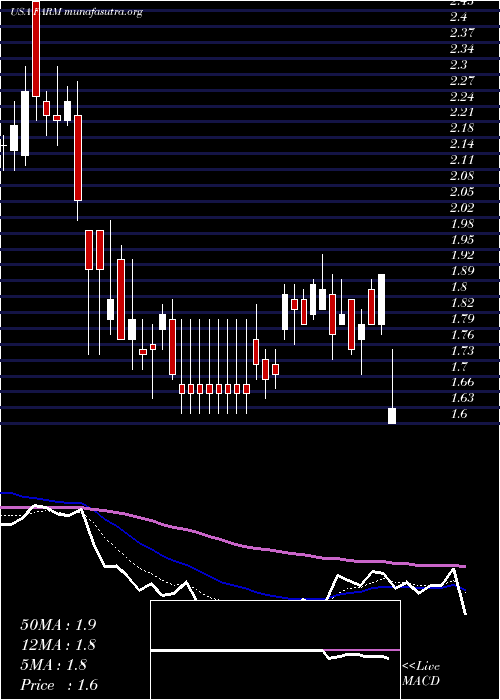Click the 2.02 price axis label
This screenshot has width=500, height=700.
[462, 208]
